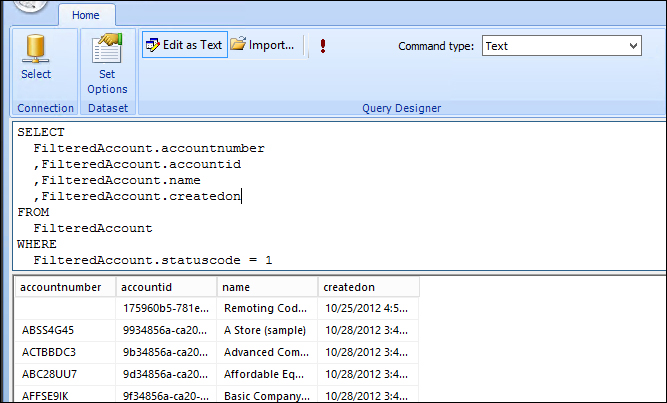Click the Import folder icon
Image resolution: width=667 pixels, height=403 pixels.
point(239,45)
